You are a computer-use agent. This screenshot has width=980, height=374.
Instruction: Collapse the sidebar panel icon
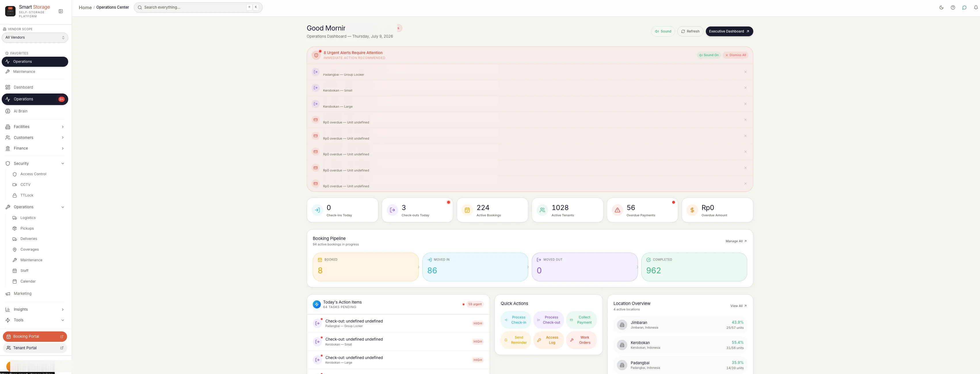pyautogui.click(x=60, y=12)
